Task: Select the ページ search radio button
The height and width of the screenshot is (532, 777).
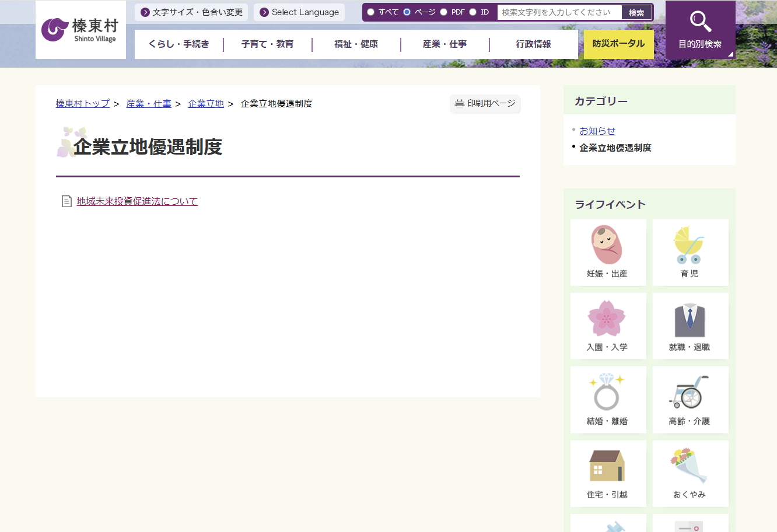Action: coord(407,12)
